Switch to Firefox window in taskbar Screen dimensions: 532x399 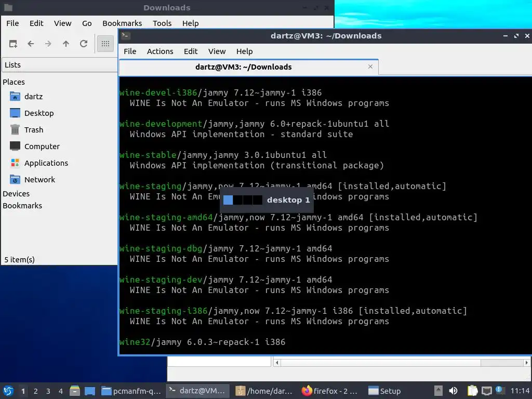(x=330, y=391)
